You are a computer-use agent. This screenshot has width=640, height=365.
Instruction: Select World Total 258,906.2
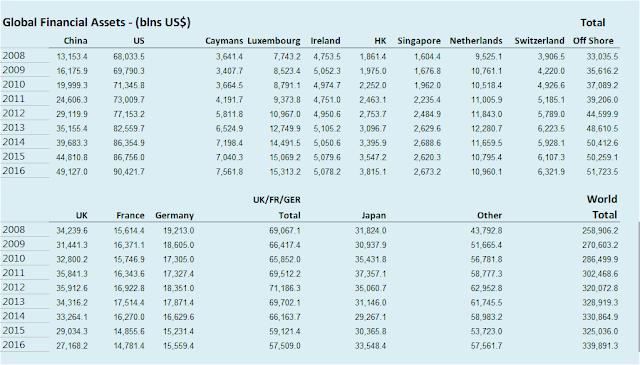[600, 231]
